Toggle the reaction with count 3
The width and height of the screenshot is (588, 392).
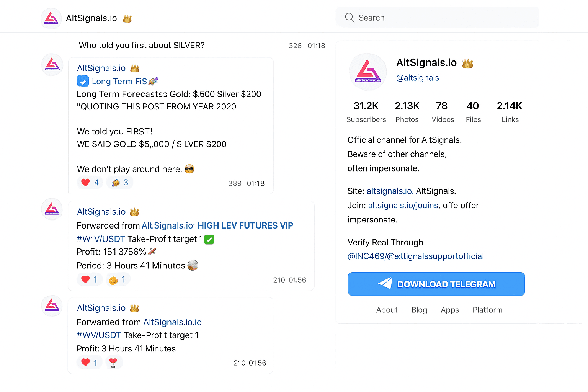click(120, 183)
